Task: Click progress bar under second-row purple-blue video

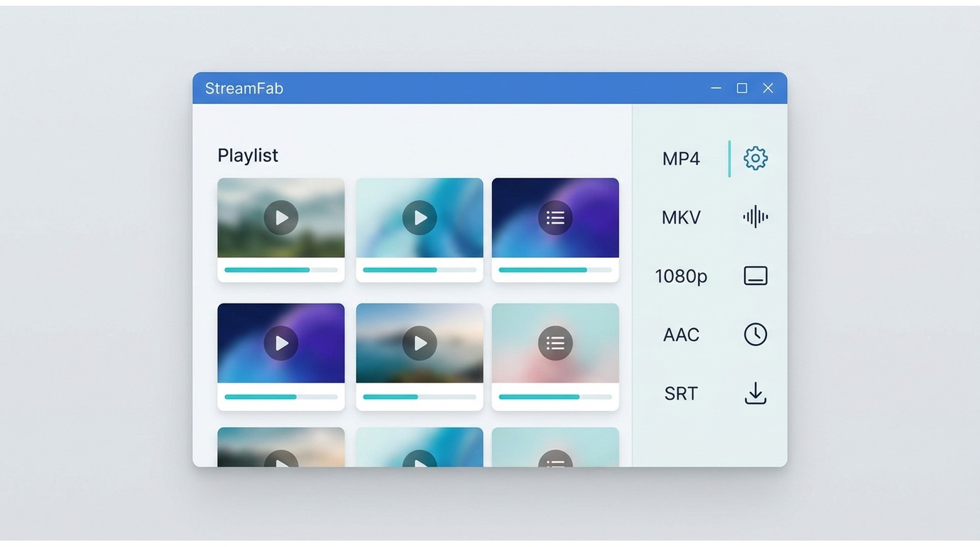Action: 281,397
